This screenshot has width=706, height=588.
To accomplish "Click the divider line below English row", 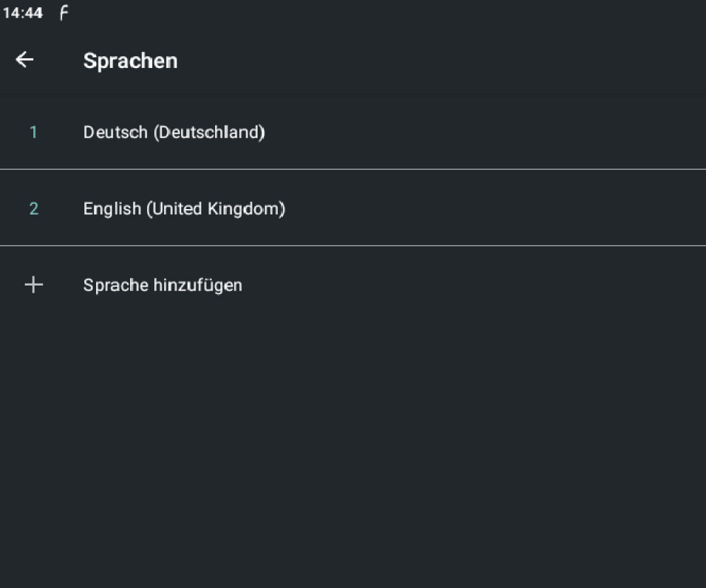I will click(x=353, y=246).
